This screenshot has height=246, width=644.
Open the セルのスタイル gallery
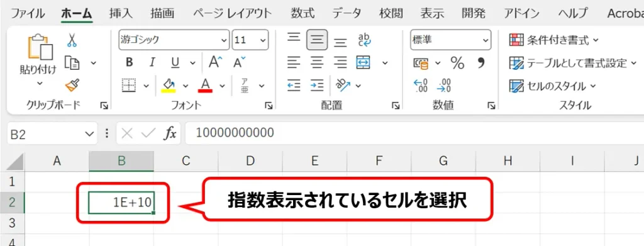pyautogui.click(x=552, y=86)
